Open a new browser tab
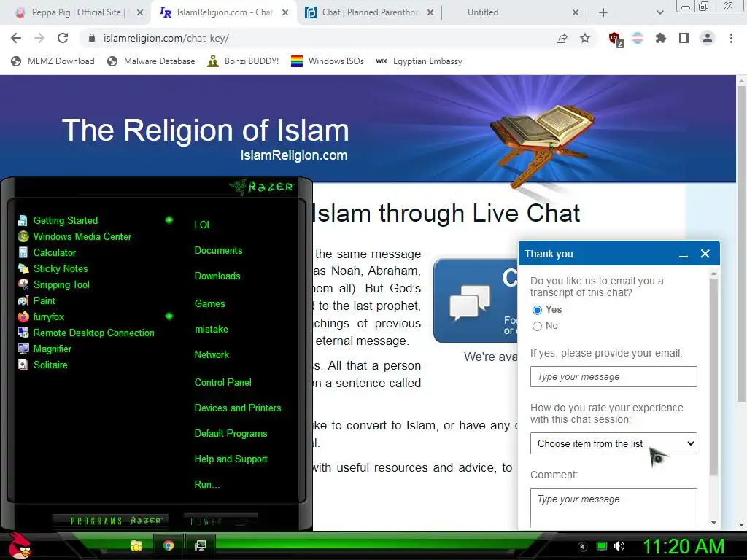This screenshot has width=747, height=560. 603,12
